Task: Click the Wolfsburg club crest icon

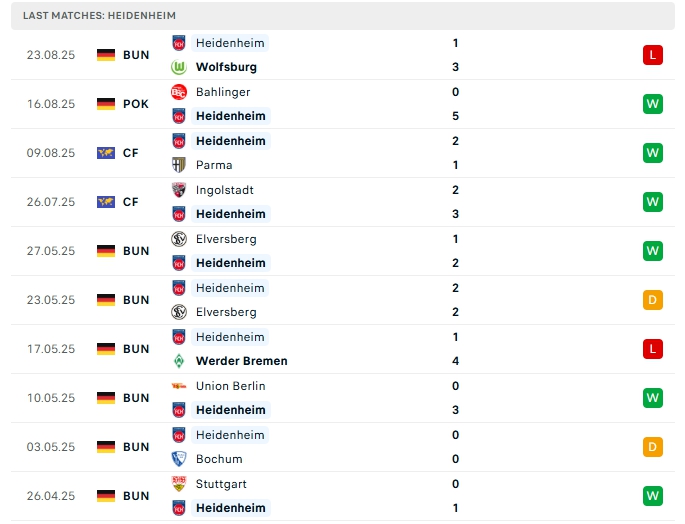Action: pyautogui.click(x=180, y=67)
